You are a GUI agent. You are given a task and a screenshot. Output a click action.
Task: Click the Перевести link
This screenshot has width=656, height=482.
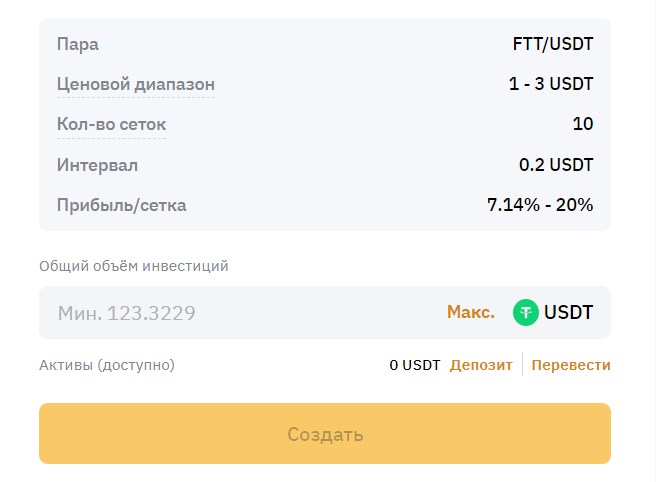click(x=571, y=365)
